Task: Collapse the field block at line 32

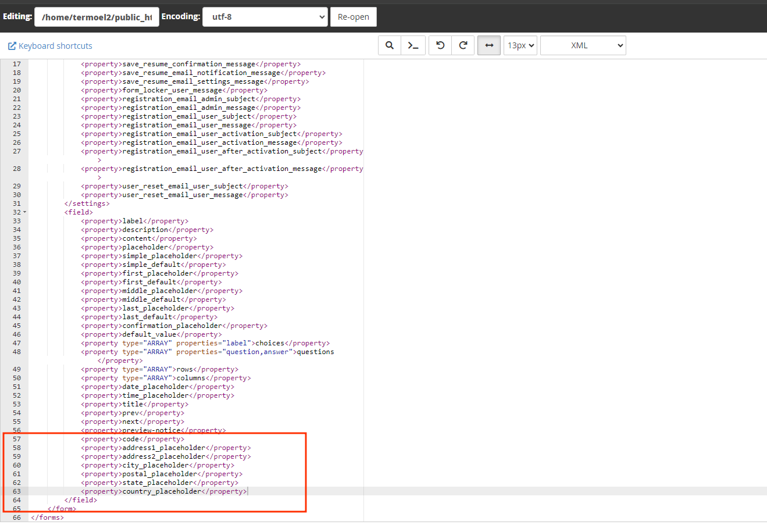Action: pyautogui.click(x=24, y=213)
